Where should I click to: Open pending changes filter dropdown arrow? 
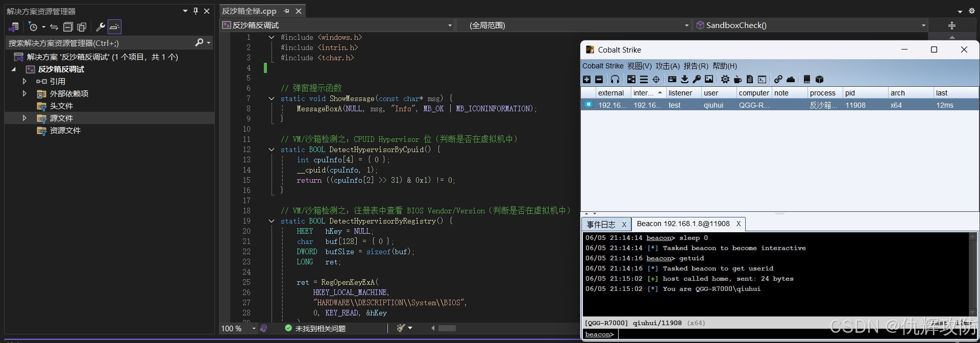point(44,27)
